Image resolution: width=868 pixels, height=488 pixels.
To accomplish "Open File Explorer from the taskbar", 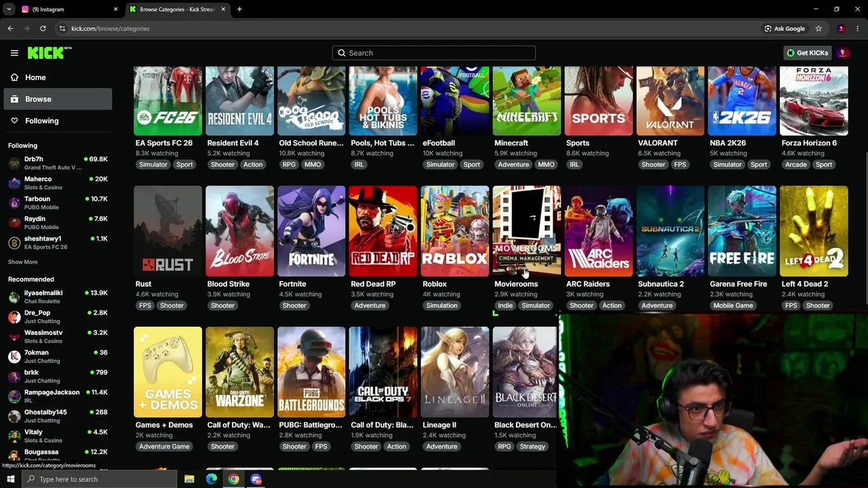I will pos(189,479).
